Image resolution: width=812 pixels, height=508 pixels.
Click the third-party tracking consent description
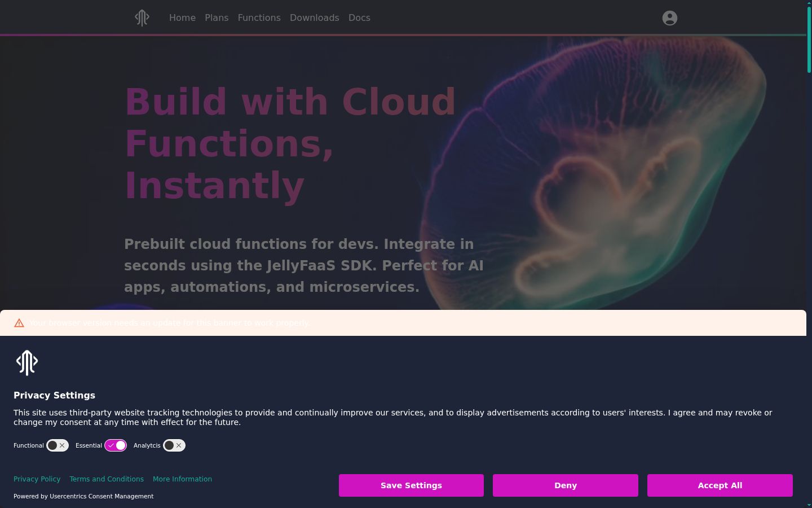click(393, 417)
